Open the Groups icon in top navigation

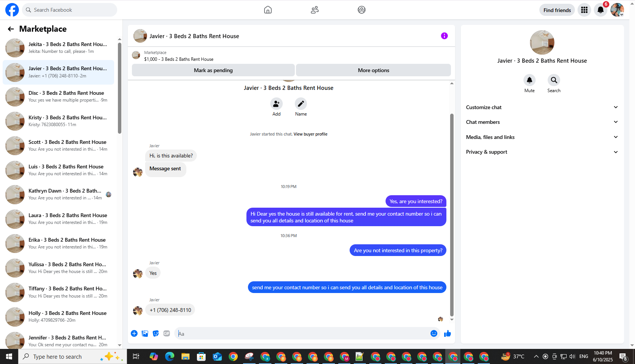362,10
